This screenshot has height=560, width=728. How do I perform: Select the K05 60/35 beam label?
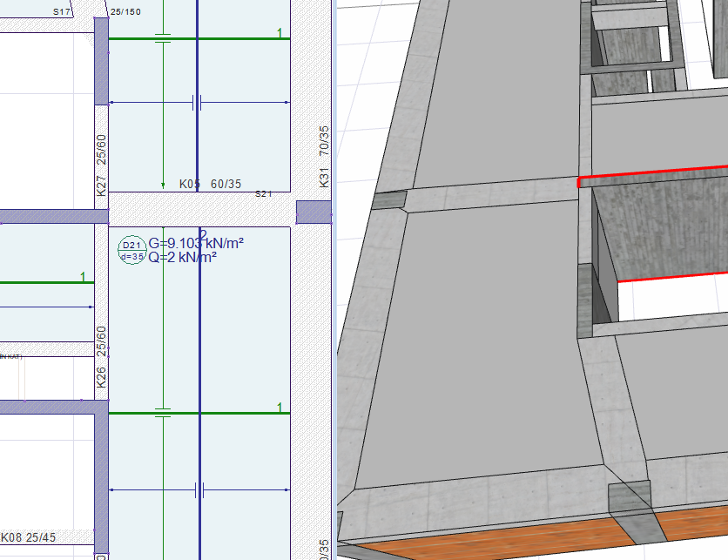point(210,184)
